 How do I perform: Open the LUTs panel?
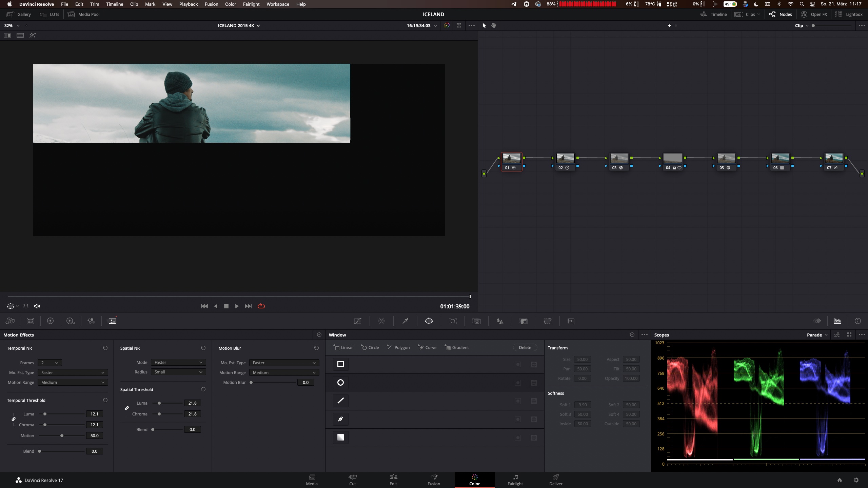49,14
